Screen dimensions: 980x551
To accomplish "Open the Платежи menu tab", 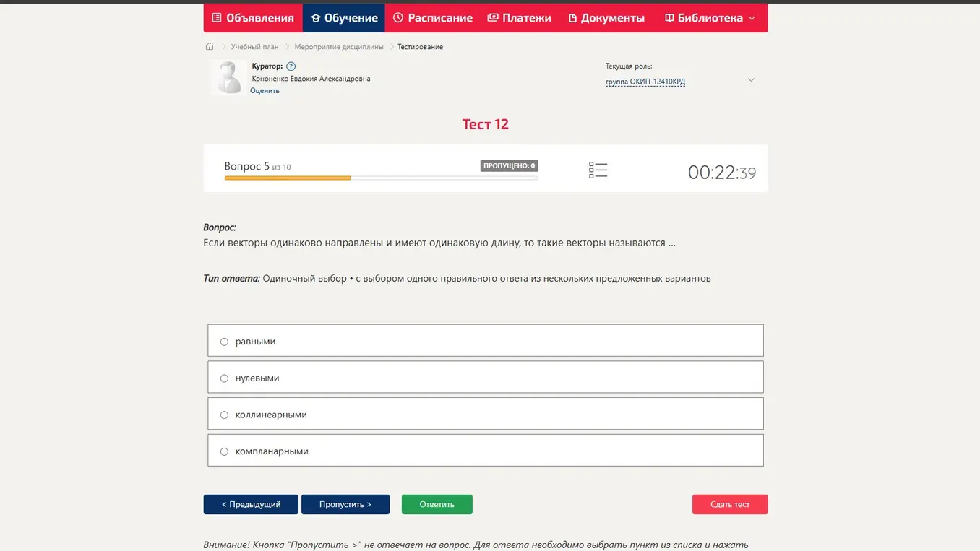I will (x=519, y=18).
